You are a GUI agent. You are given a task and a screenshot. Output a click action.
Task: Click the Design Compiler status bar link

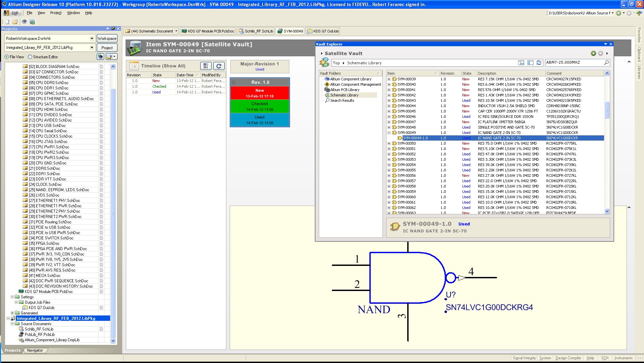point(568,358)
